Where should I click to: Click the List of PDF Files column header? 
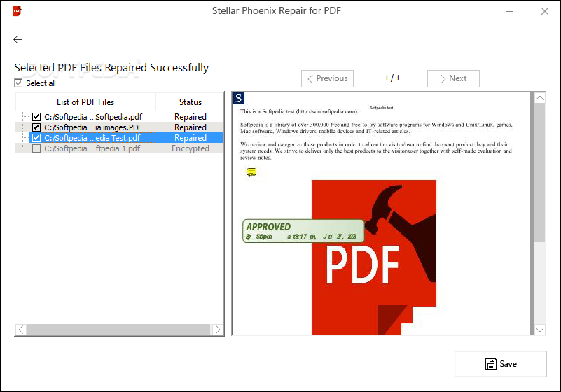click(x=85, y=101)
